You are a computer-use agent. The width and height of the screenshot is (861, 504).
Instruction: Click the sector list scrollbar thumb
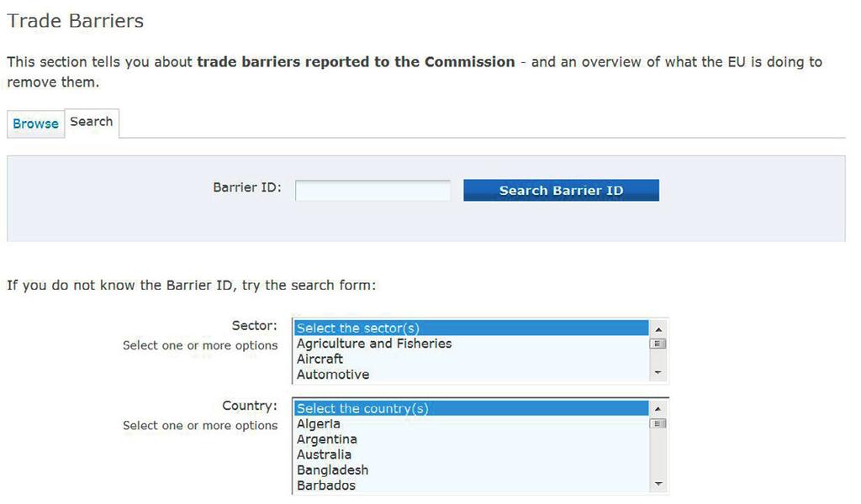coord(658,344)
